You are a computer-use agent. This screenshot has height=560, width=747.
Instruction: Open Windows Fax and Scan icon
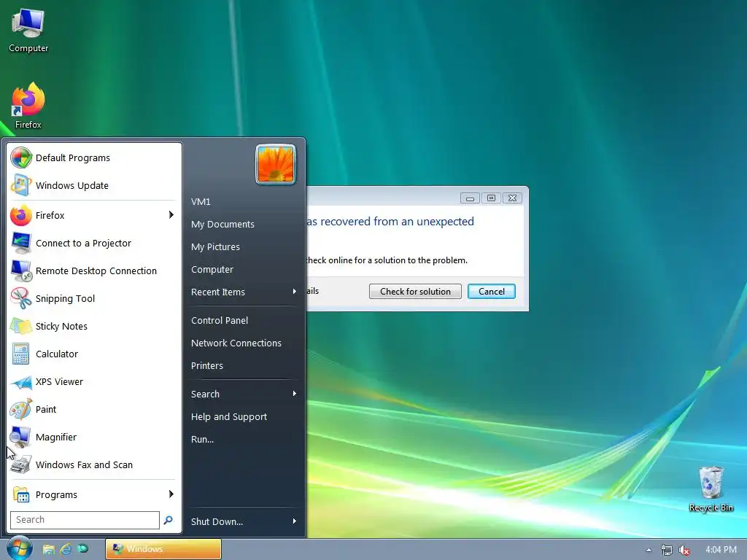[x=21, y=464]
